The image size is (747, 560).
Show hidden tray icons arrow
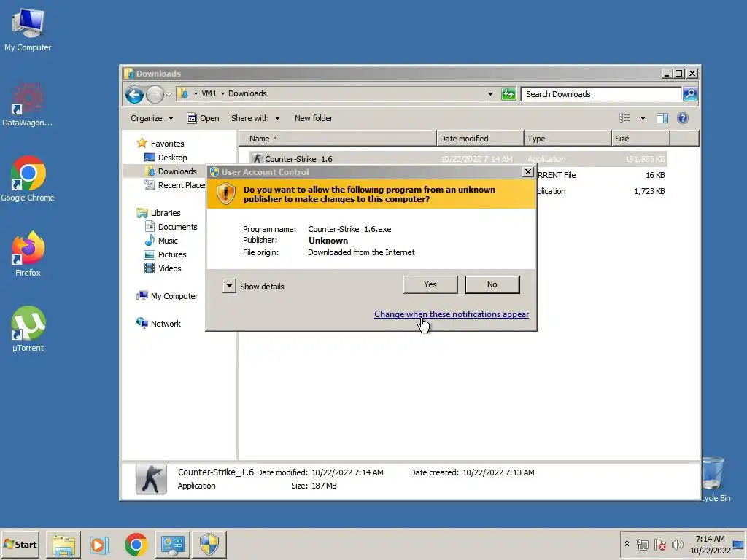627,544
